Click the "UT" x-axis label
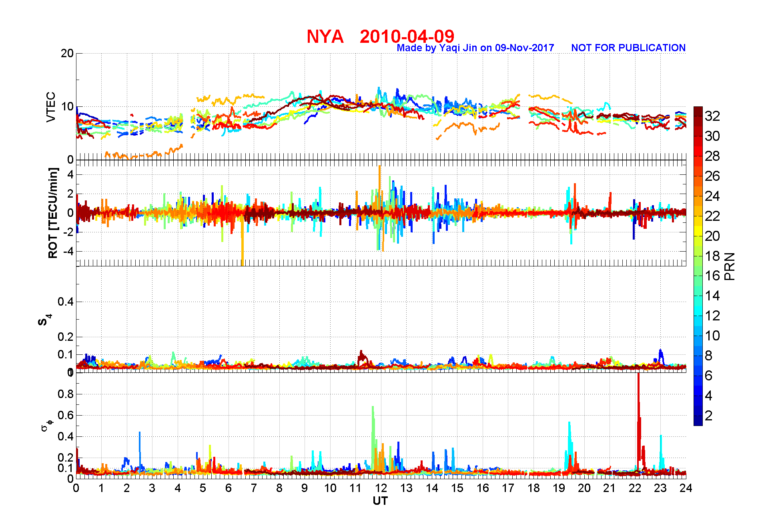Screen dimensions: 762x532 380,501
